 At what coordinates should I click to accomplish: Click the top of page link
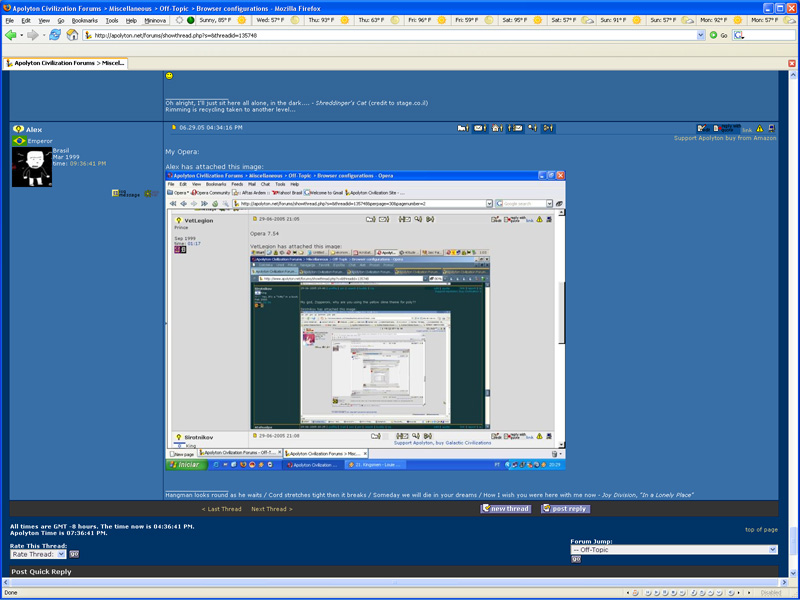(761, 529)
